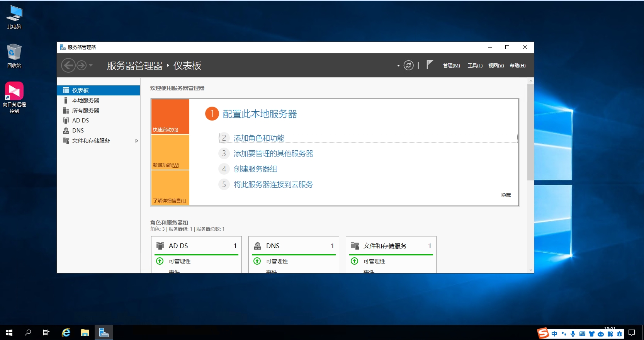644x340 pixels.
Task: Open Internet Explorer from the taskbar
Action: [66, 332]
